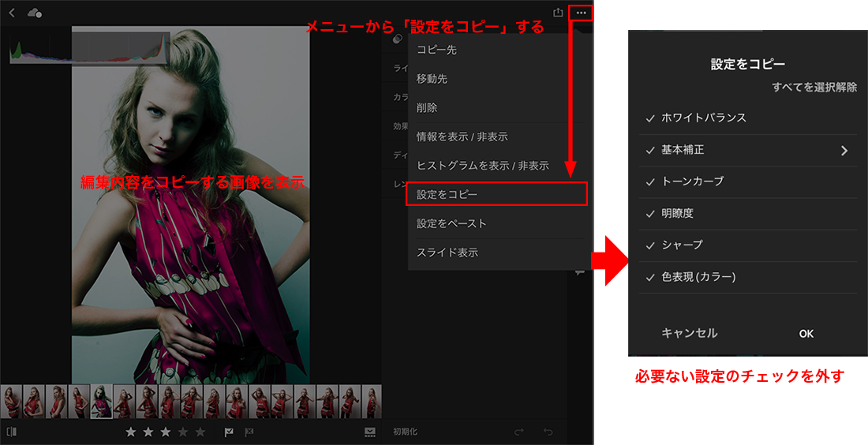Click the OK button in dialog

tap(806, 334)
